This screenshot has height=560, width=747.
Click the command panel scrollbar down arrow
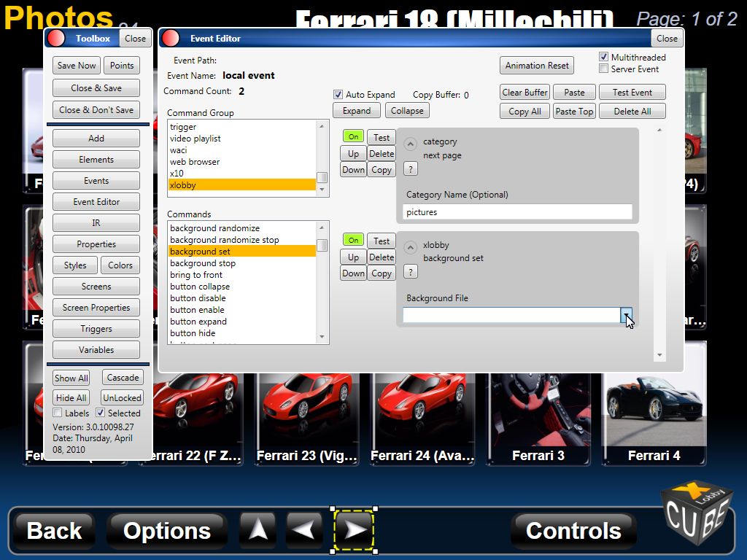point(659,355)
